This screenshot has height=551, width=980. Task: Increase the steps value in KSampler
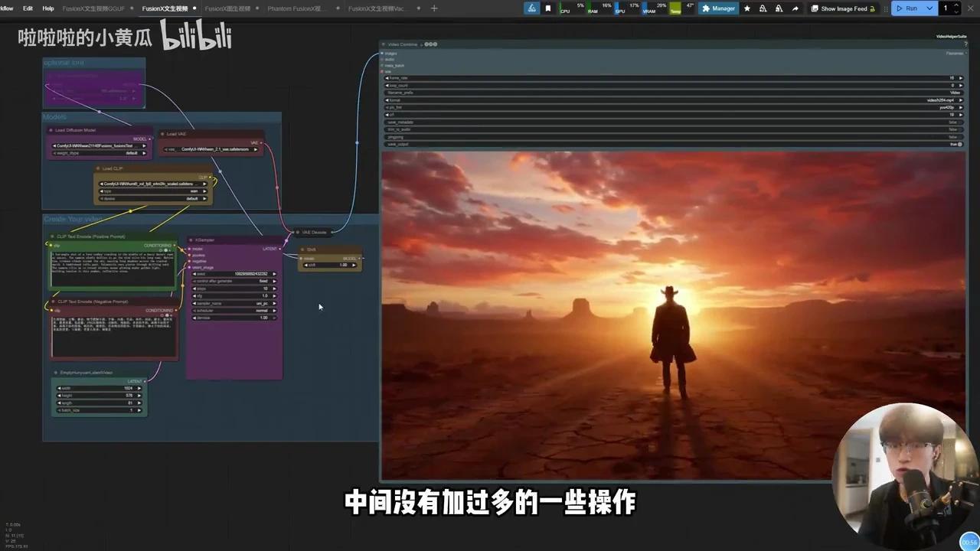point(274,289)
